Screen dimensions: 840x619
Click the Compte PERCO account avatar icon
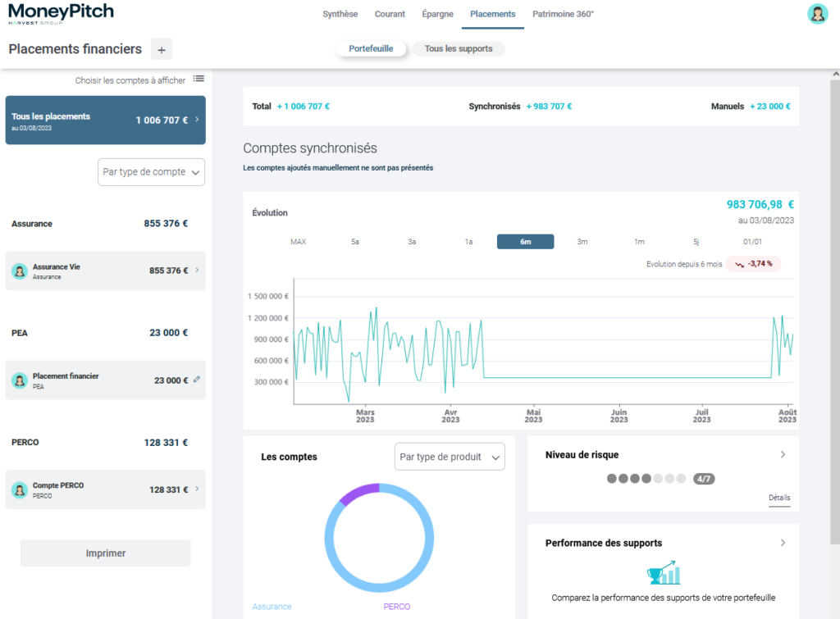tap(20, 489)
